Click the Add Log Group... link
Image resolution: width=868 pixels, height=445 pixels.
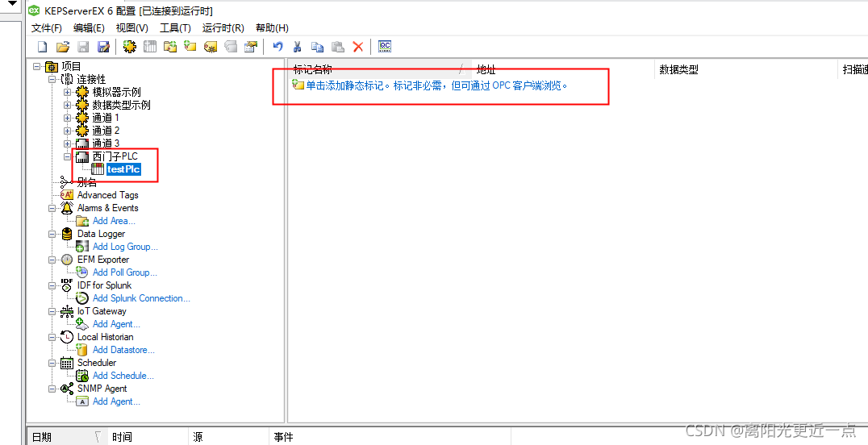[x=125, y=247]
